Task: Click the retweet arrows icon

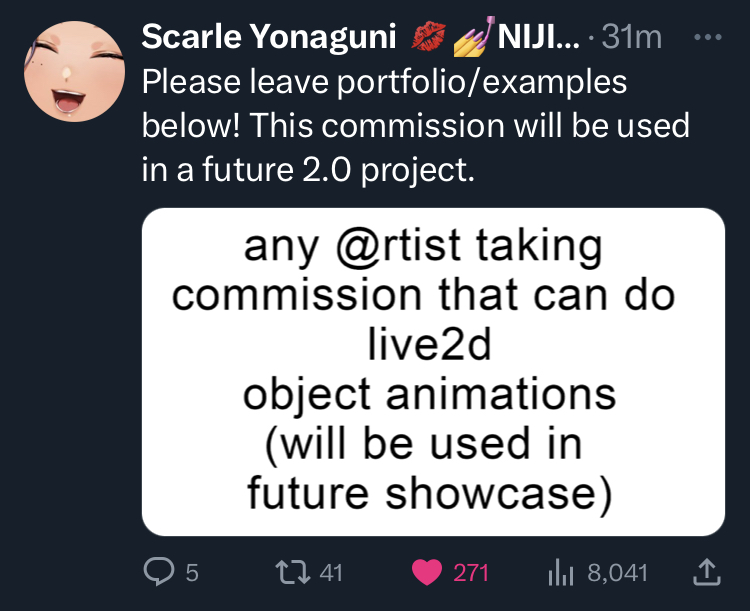Action: point(292,572)
